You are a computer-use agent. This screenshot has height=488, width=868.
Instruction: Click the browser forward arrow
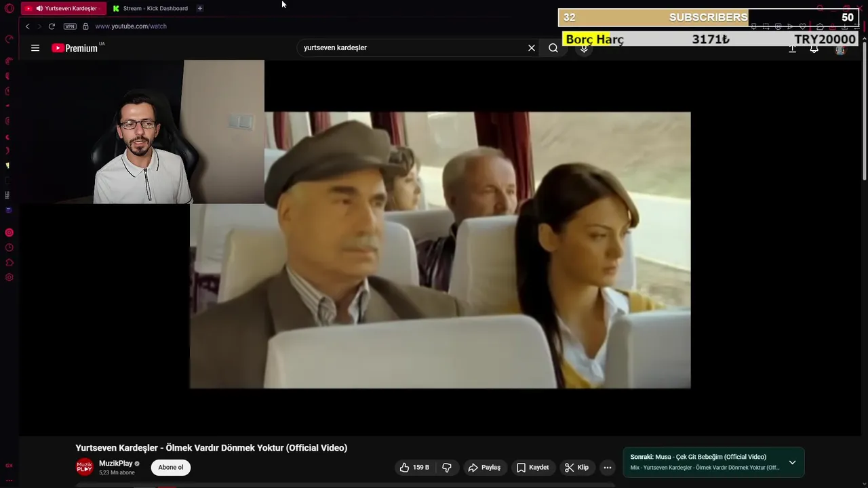coord(39,26)
